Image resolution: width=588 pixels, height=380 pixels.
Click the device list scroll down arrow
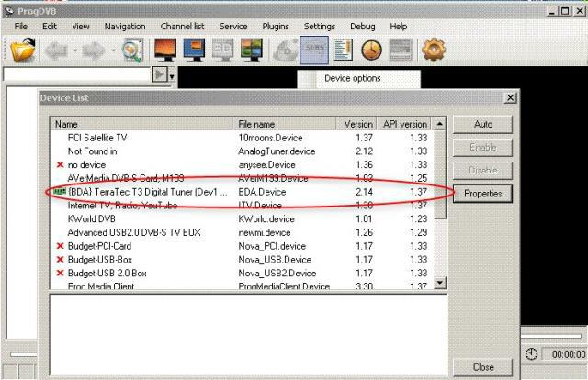click(x=439, y=284)
